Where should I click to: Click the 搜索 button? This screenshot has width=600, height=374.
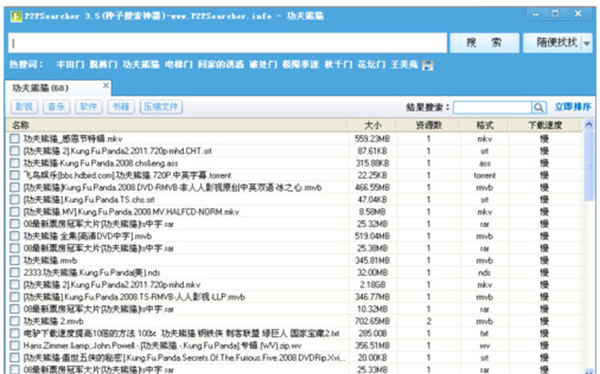click(484, 42)
